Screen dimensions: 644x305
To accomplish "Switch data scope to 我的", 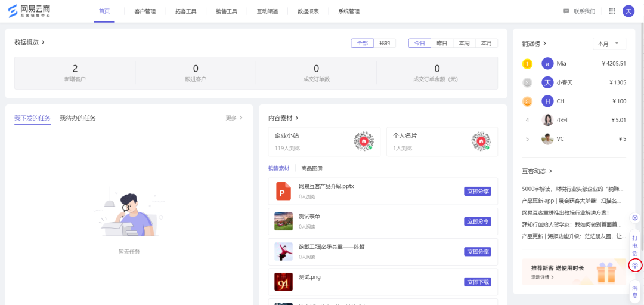I will pyautogui.click(x=385, y=43).
